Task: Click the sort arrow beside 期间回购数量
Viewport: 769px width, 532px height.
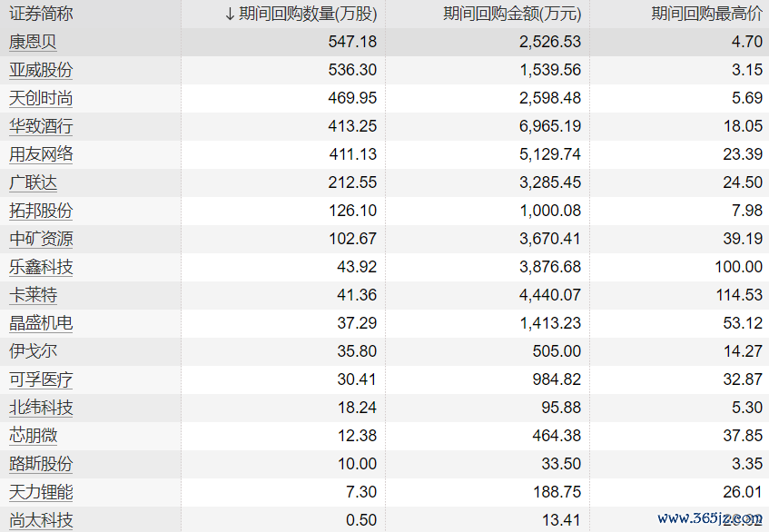Action: [230, 14]
